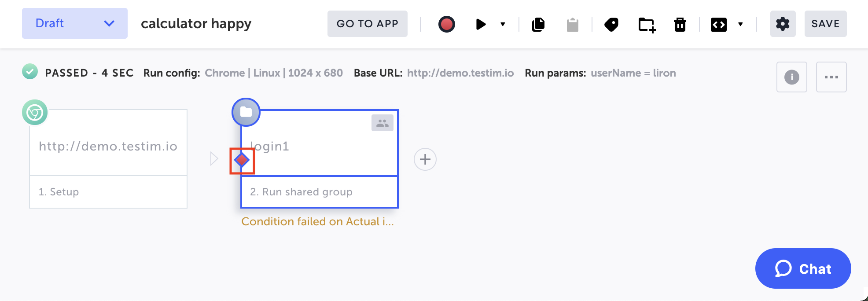
Task: Click the red record button
Action: (x=446, y=24)
